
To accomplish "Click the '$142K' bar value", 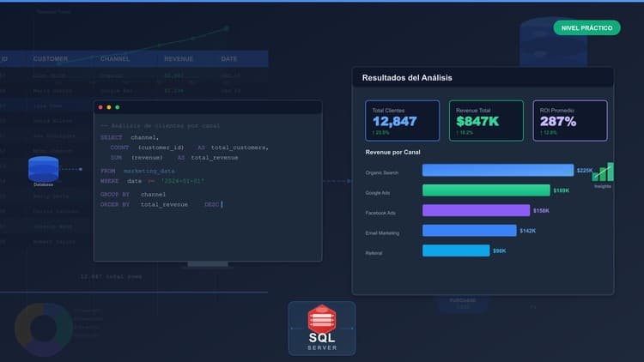I will pos(527,231).
